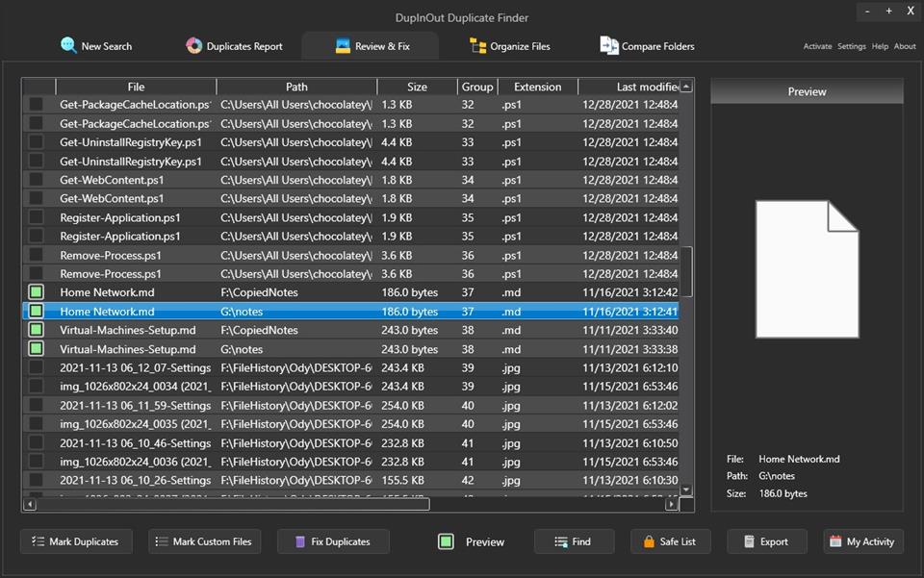Click the horizontal scrollbar left arrow
Screen dimensions: 924x578
coord(30,504)
